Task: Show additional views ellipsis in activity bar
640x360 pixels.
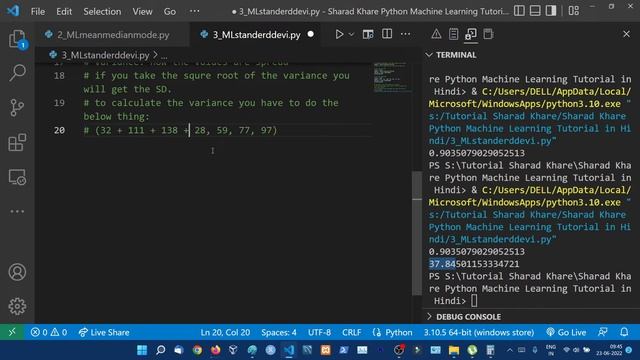Action: click(x=17, y=211)
